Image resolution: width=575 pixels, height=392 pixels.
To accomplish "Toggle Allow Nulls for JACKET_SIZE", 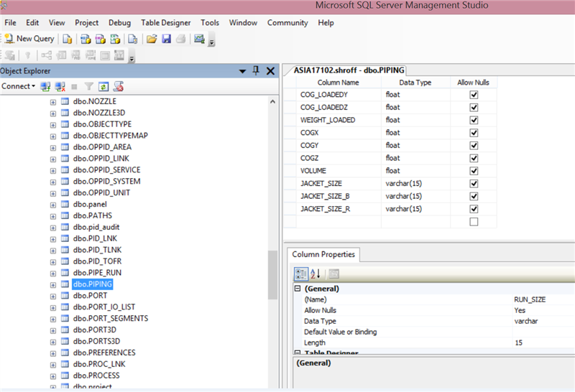I will (474, 184).
